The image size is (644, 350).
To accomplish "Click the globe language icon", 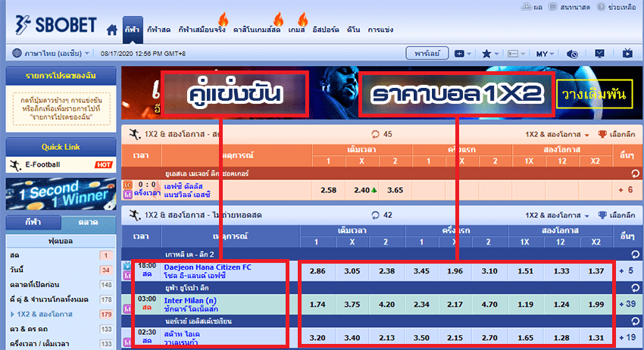I will click(x=17, y=53).
